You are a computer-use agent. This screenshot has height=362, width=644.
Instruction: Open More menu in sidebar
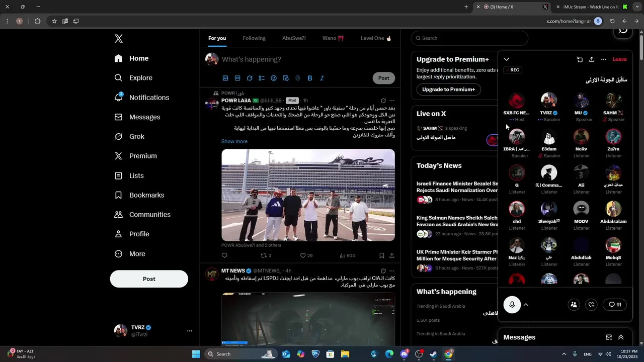(x=130, y=254)
